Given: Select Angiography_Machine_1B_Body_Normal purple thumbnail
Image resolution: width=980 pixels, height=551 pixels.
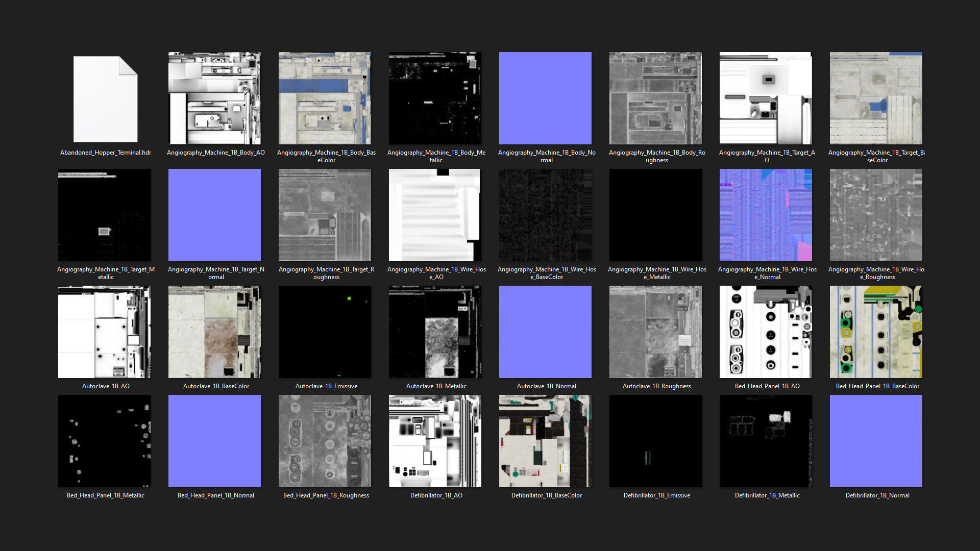Looking at the screenshot, I should tap(545, 98).
